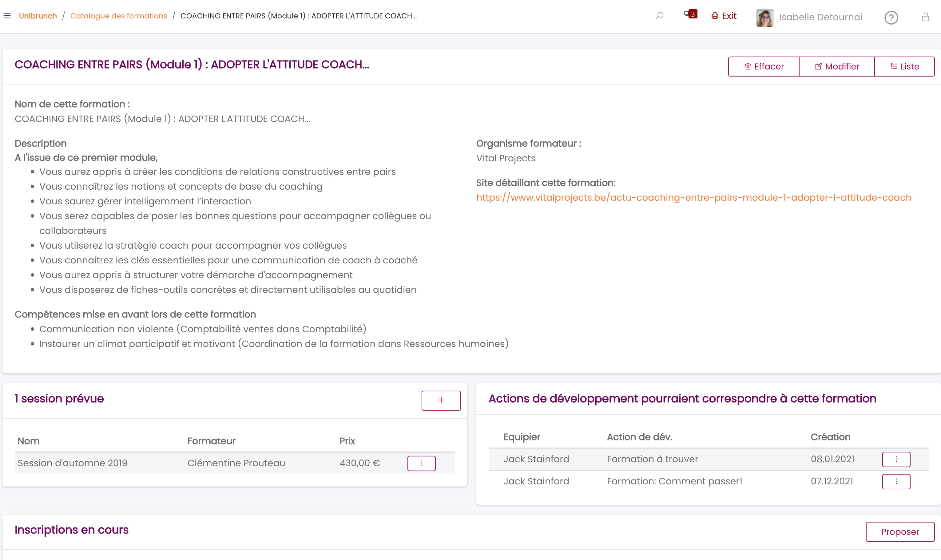Click the search magnifier icon
The width and height of the screenshot is (941, 560).
click(x=659, y=16)
